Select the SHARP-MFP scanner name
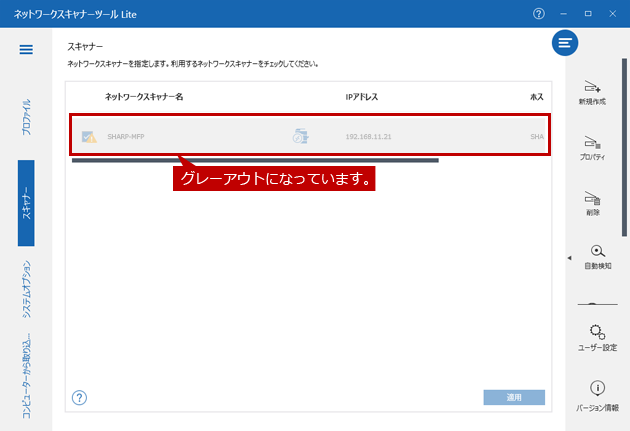This screenshot has height=431, width=630. (x=126, y=137)
